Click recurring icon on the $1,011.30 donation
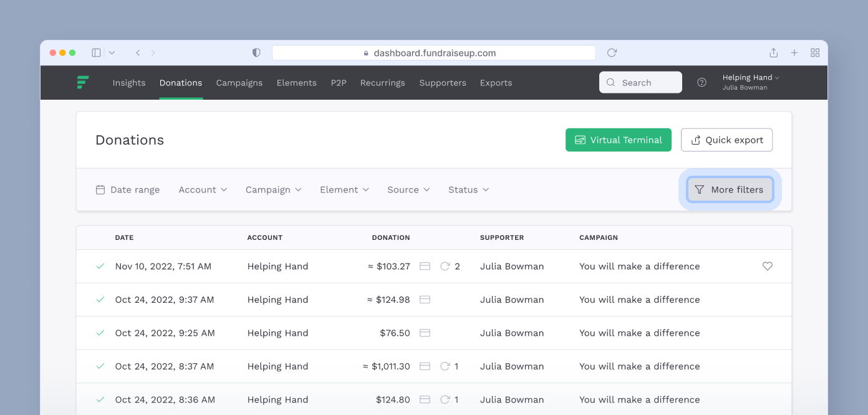Viewport: 868px width, 415px height. tap(445, 366)
